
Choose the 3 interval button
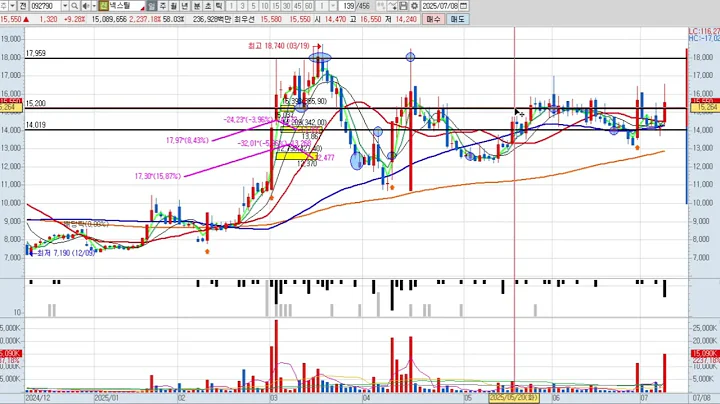coord(242,6)
